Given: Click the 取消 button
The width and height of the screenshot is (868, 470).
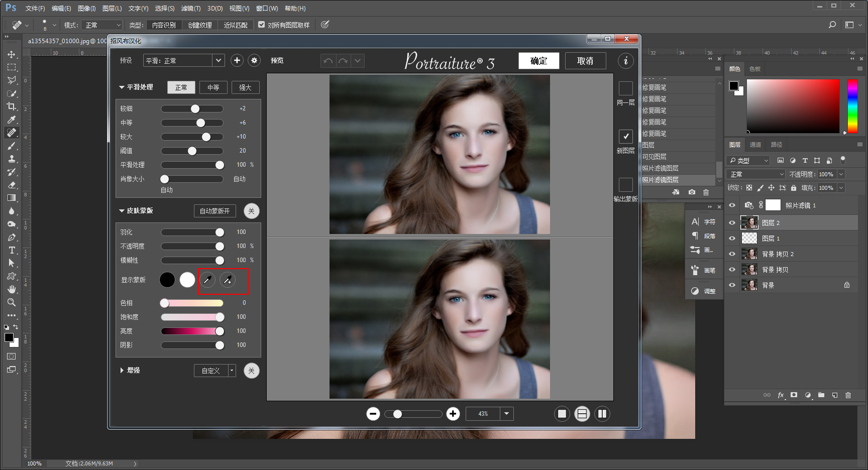Looking at the screenshot, I should (585, 61).
